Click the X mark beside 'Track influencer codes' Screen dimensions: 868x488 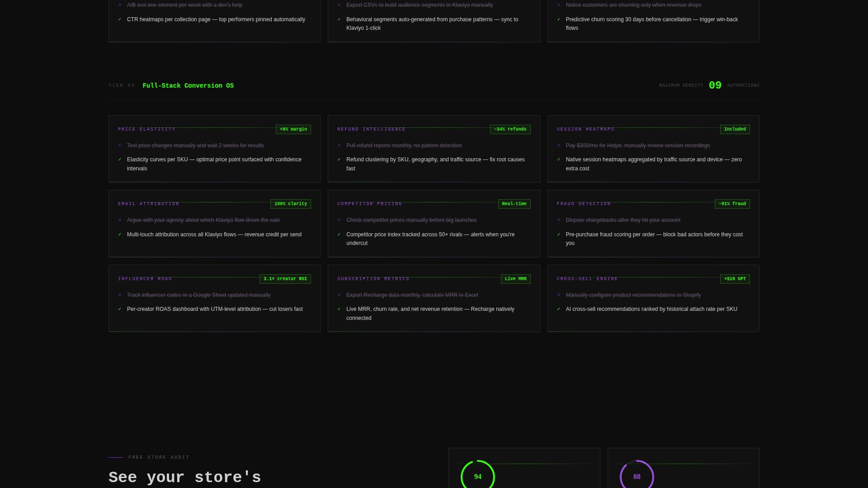tap(120, 295)
